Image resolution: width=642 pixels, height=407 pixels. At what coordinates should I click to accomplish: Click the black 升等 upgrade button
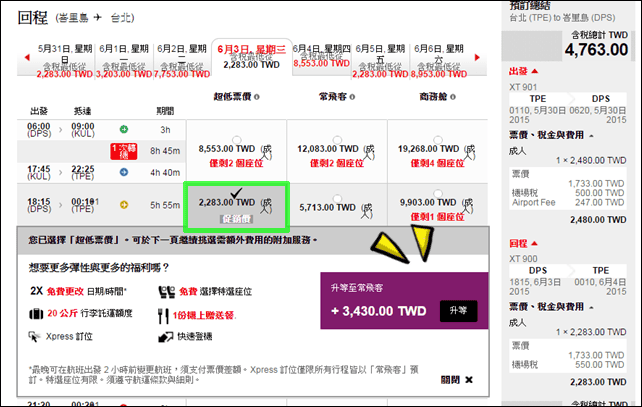(458, 311)
